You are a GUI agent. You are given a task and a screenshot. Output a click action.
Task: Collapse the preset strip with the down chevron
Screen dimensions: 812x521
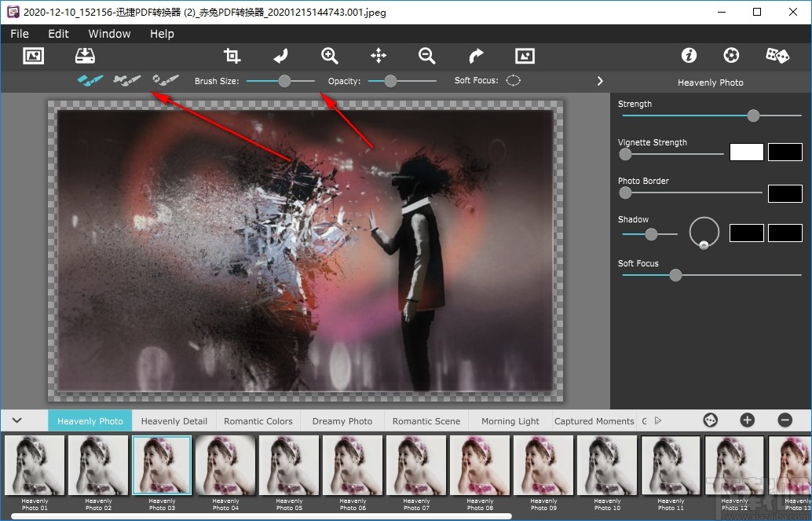tap(17, 420)
